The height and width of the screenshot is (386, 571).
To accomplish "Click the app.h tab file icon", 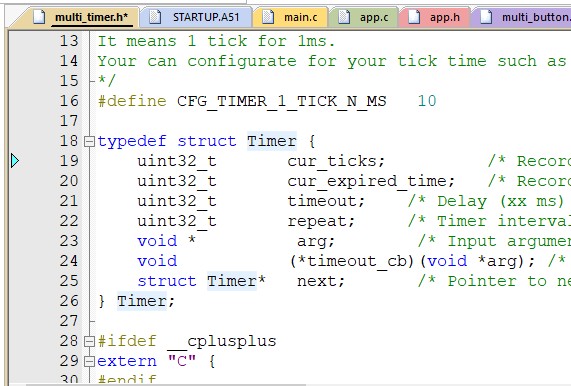I will tap(414, 17).
